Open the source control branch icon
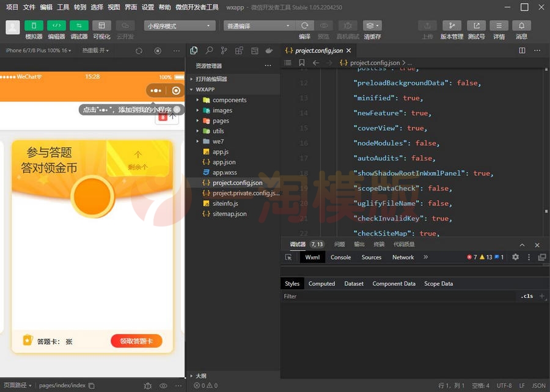This screenshot has width=550, height=392. 224,51
